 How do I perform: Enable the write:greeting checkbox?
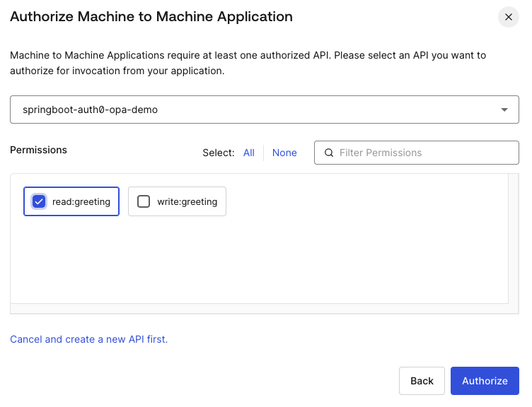click(x=144, y=201)
